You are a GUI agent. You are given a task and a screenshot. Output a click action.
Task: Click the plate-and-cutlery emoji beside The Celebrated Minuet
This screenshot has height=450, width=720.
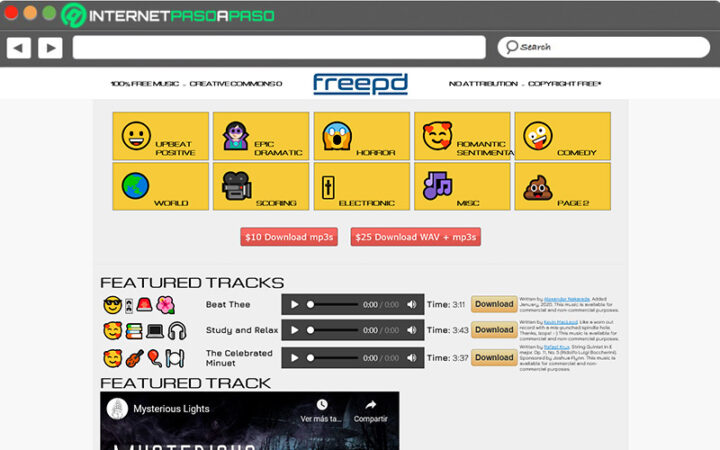pos(175,359)
